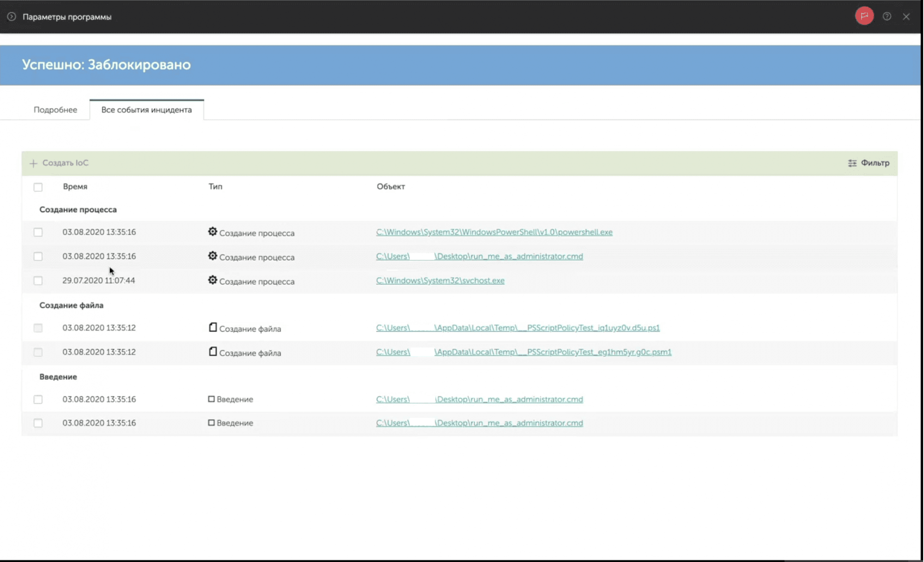Click file icon on .ps1 creation row

(x=213, y=327)
